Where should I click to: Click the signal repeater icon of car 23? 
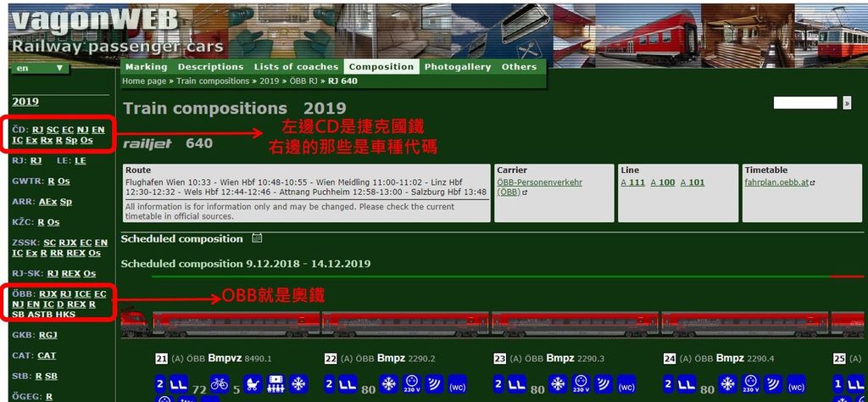pyautogui.click(x=604, y=383)
